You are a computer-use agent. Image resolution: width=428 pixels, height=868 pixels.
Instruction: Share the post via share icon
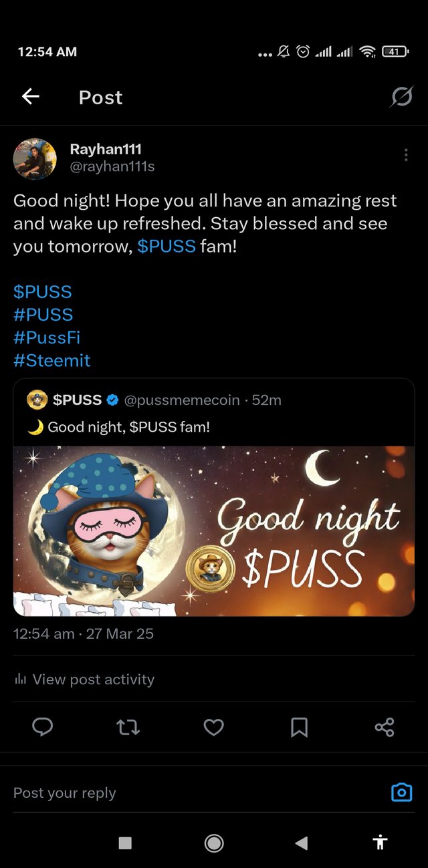click(x=385, y=727)
